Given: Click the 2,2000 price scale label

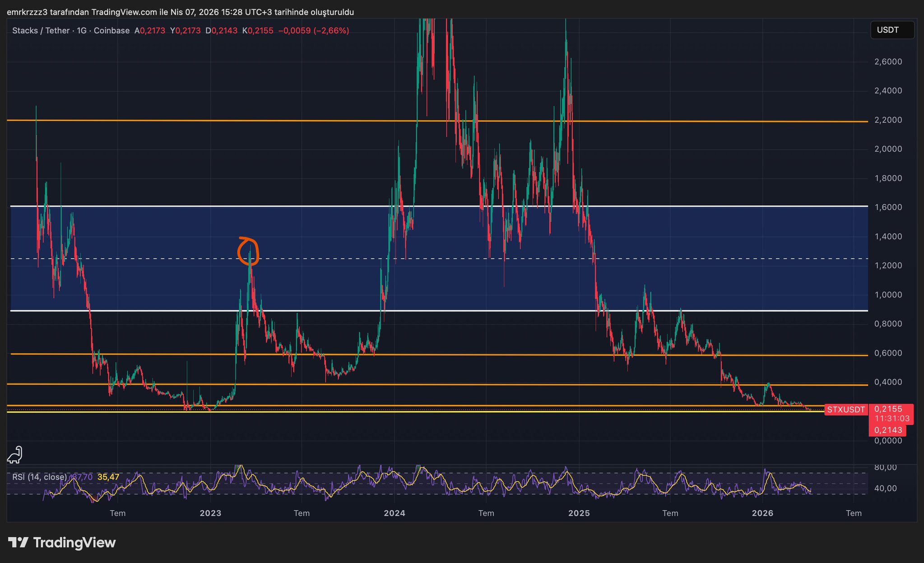Looking at the screenshot, I should point(888,120).
